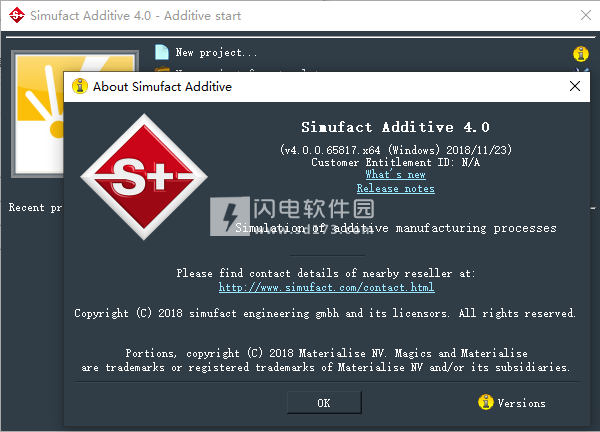Click the Simufact Additive 4.0 heading
600x432 pixels.
click(395, 127)
